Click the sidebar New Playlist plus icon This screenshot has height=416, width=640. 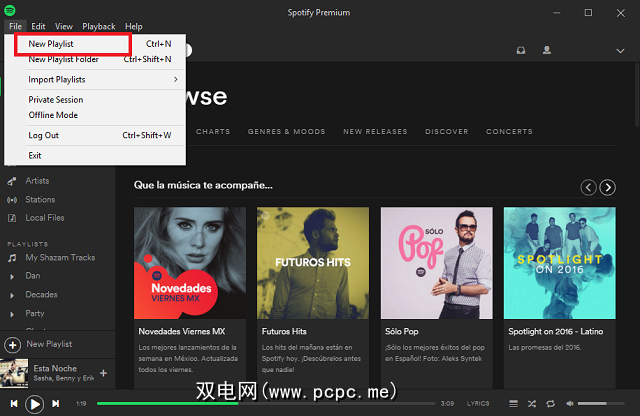pyautogui.click(x=13, y=345)
